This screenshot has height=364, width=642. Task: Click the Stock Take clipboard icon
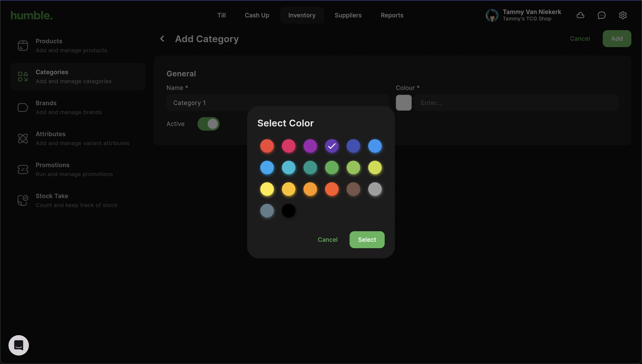coord(23,200)
